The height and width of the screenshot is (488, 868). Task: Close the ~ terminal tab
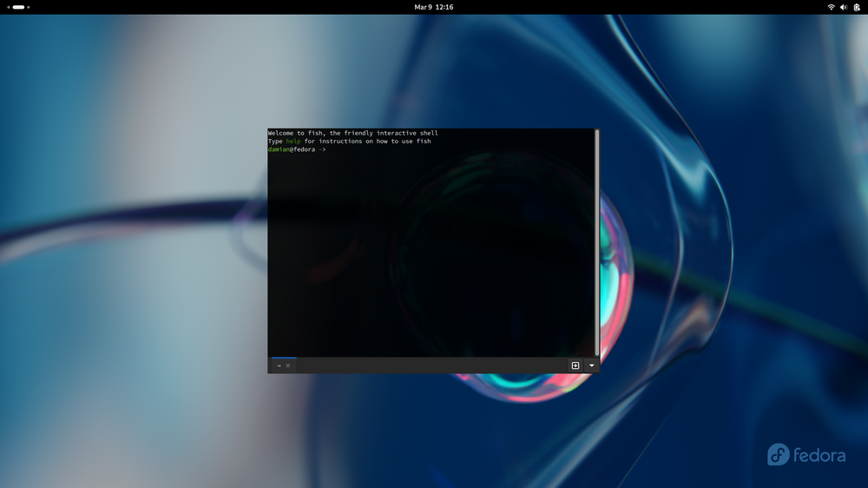click(288, 366)
